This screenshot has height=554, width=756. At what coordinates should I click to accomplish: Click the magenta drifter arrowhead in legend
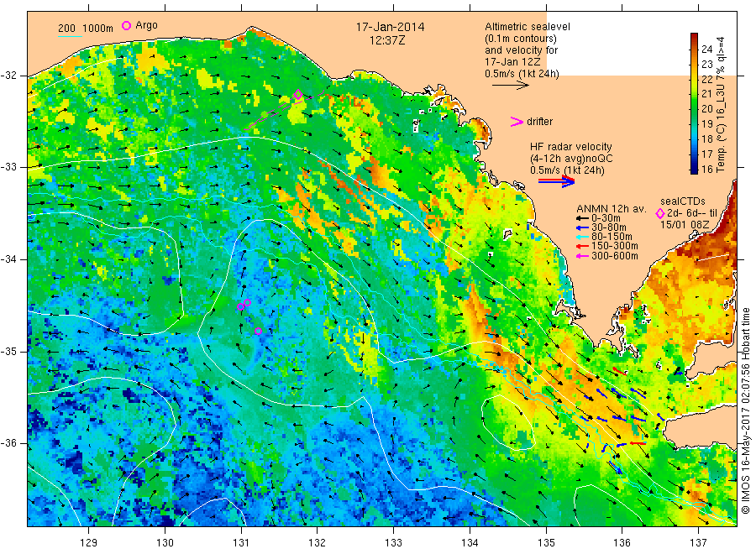517,122
